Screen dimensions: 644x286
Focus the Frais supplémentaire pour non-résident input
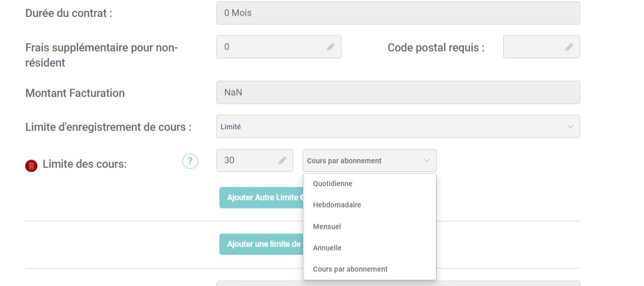point(274,47)
